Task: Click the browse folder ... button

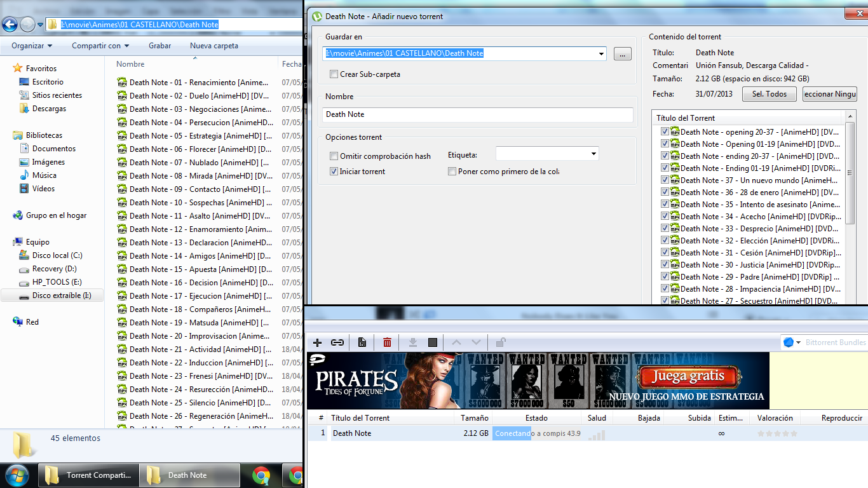Action: tap(622, 54)
